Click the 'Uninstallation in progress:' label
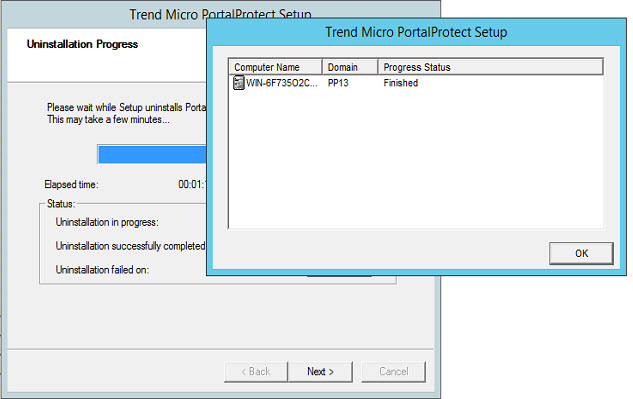The height and width of the screenshot is (399, 633). point(107,222)
